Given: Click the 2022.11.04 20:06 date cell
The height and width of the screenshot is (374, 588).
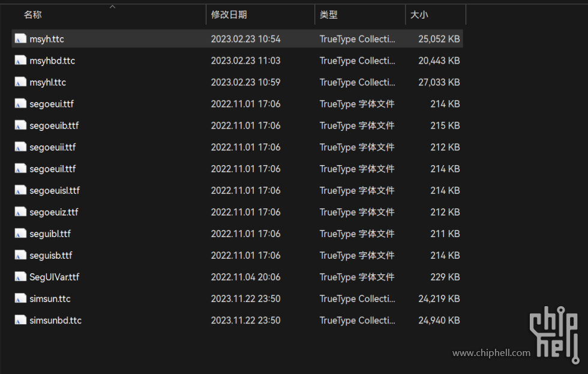Looking at the screenshot, I should coord(245,277).
